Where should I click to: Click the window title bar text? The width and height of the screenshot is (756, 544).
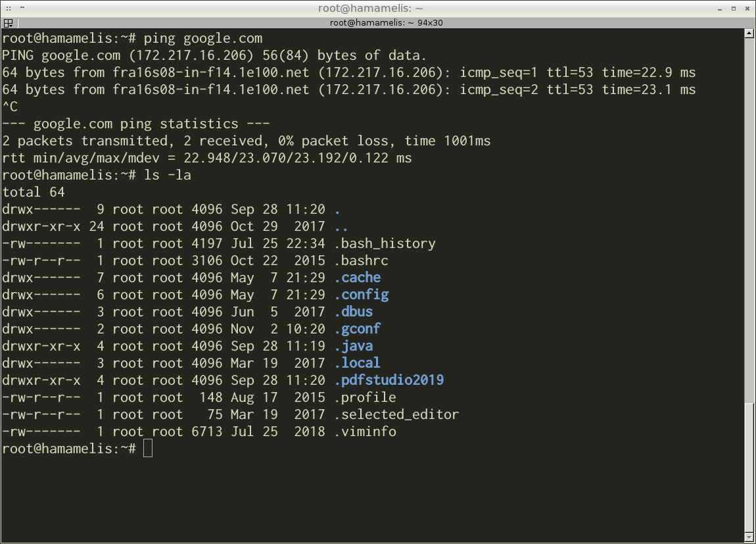[x=378, y=8]
